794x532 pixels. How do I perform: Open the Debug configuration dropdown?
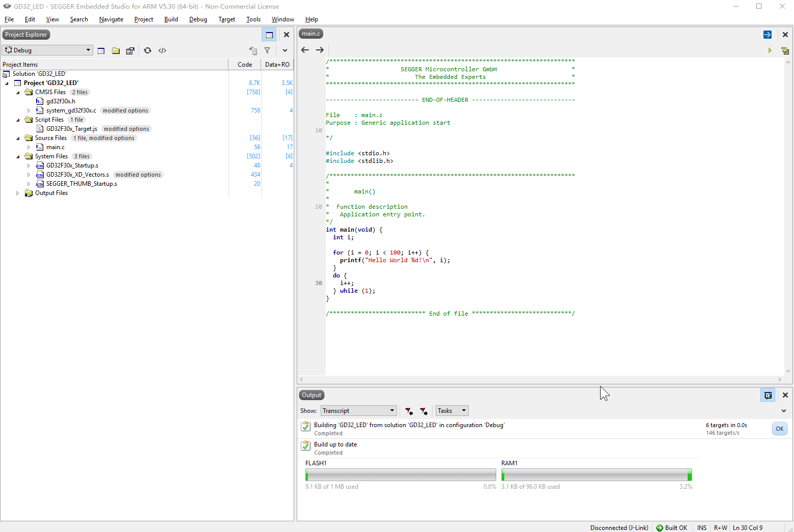click(x=47, y=50)
